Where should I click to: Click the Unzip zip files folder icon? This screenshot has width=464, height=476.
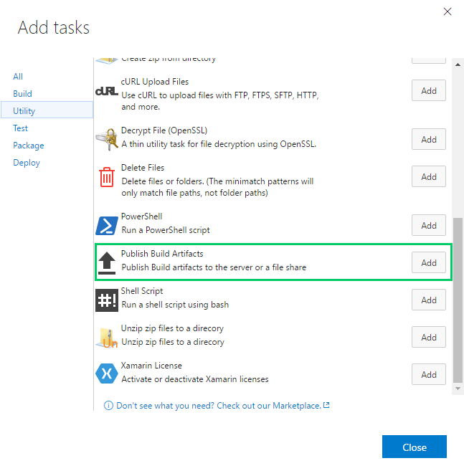pos(106,337)
